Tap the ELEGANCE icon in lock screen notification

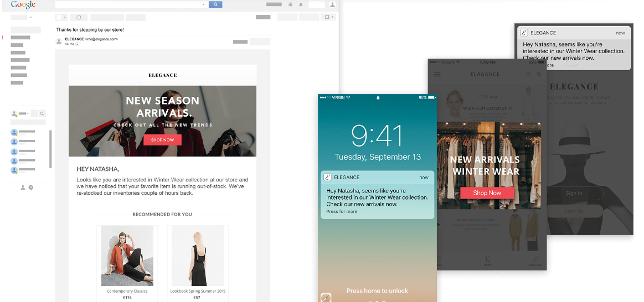[327, 177]
